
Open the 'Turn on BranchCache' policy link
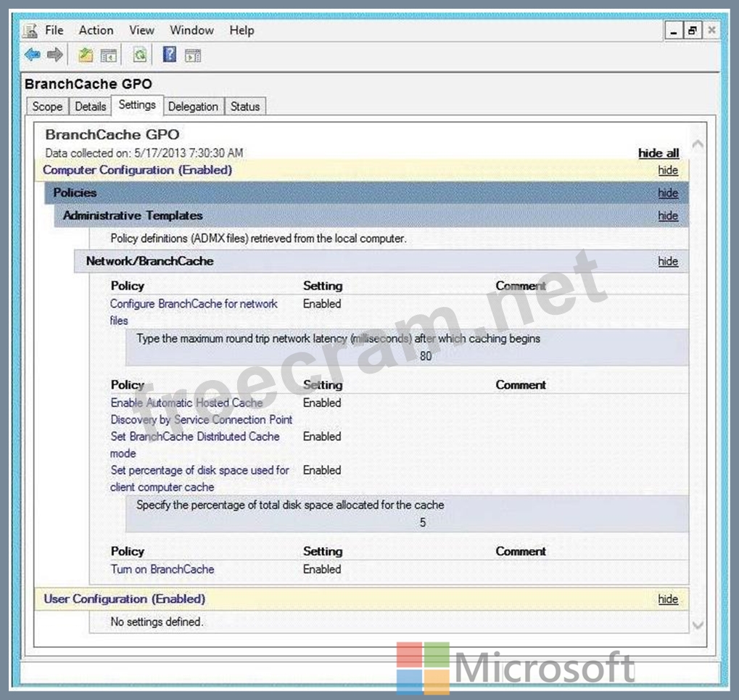point(162,569)
